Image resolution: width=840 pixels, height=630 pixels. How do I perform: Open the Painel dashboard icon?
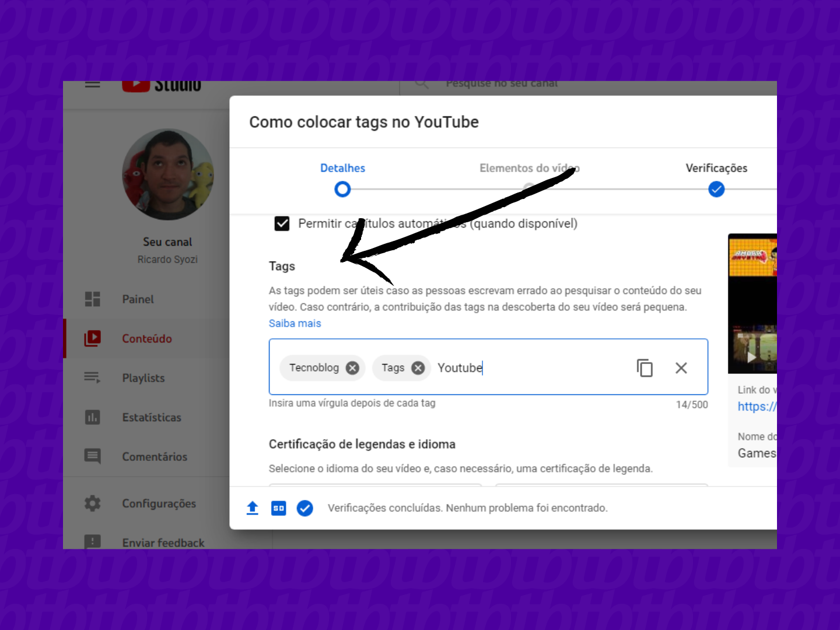(93, 299)
